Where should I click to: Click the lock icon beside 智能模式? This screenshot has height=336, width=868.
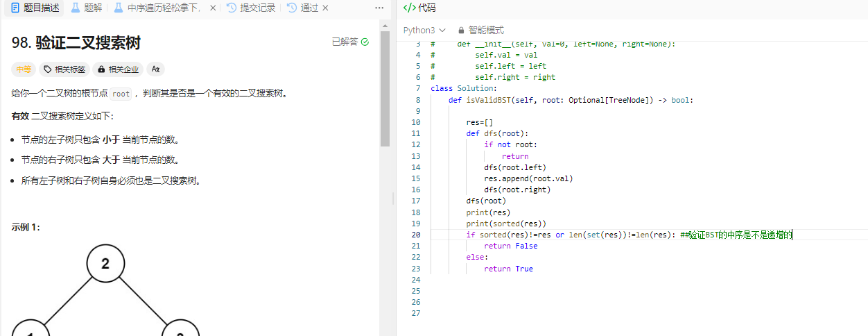click(461, 31)
